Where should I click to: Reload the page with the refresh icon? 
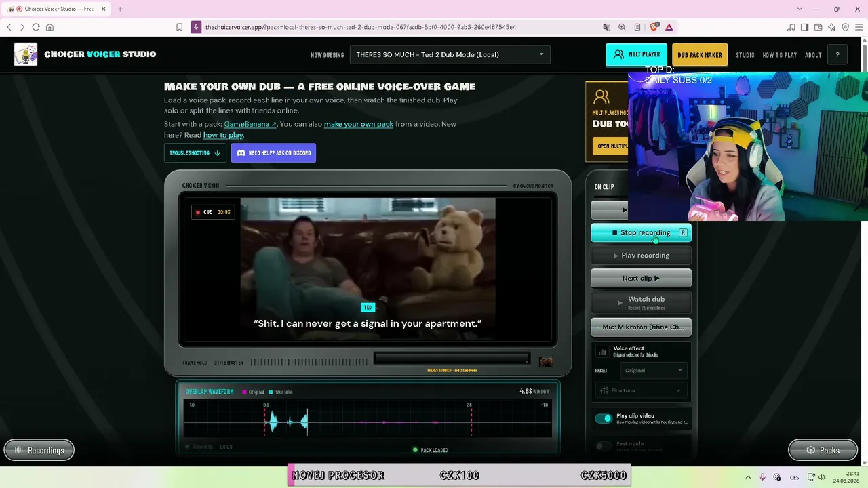[x=36, y=27]
